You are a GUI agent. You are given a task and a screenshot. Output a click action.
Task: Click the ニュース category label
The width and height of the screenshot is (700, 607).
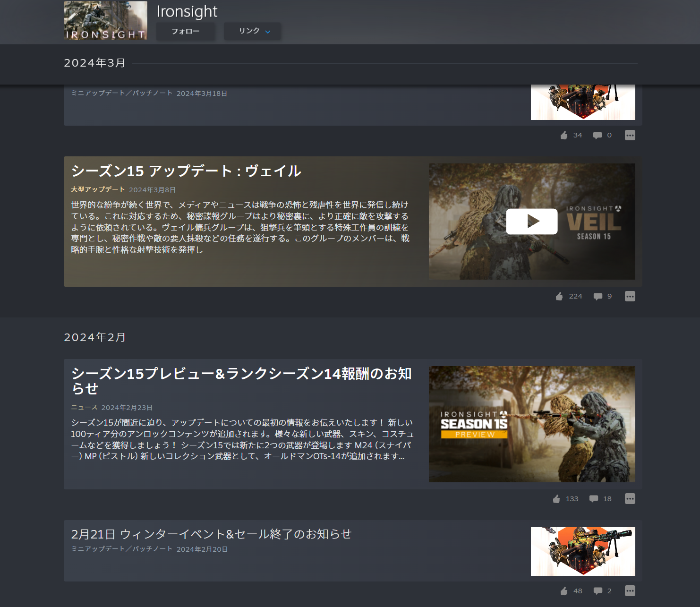click(x=84, y=407)
